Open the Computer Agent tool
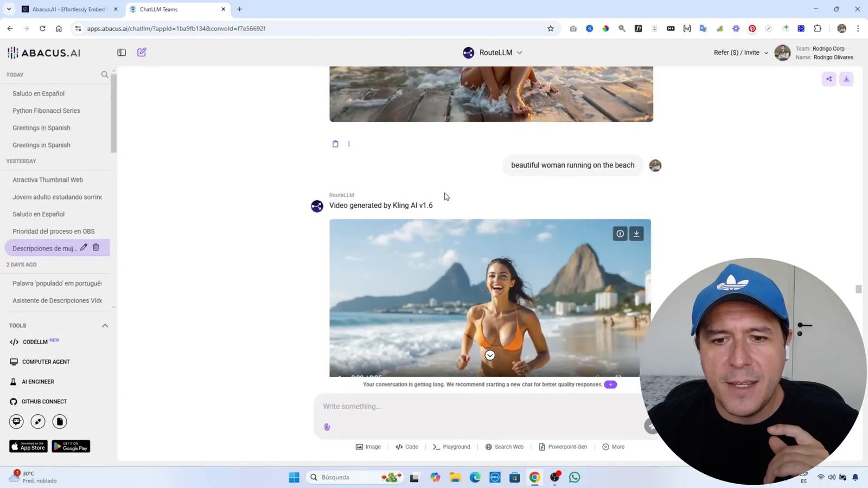The width and height of the screenshot is (868, 488). tap(46, 362)
